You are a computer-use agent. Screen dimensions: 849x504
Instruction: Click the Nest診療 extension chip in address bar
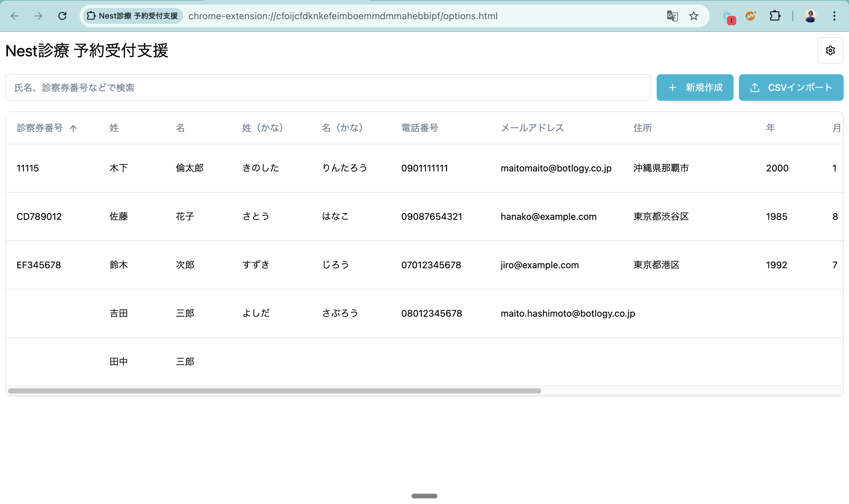click(133, 16)
